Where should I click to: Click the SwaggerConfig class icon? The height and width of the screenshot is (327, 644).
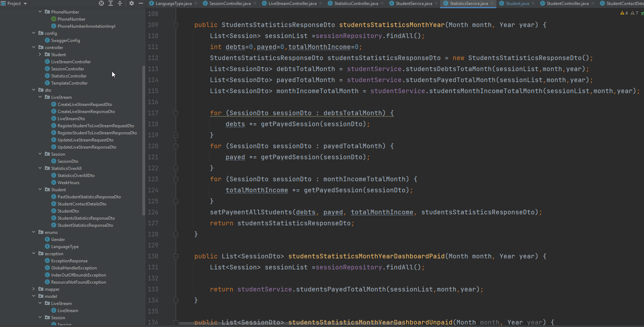(x=47, y=40)
